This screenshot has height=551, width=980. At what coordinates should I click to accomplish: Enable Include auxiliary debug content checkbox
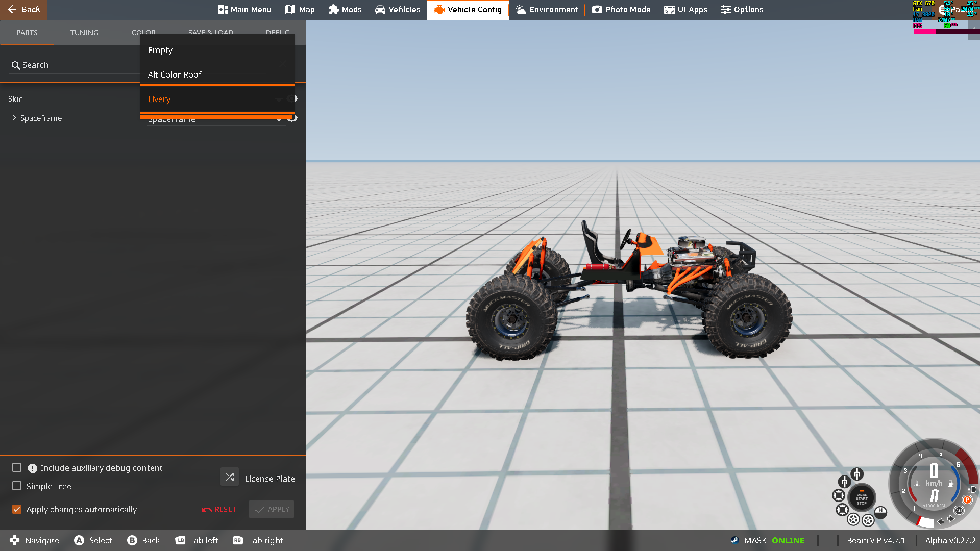[x=17, y=467]
